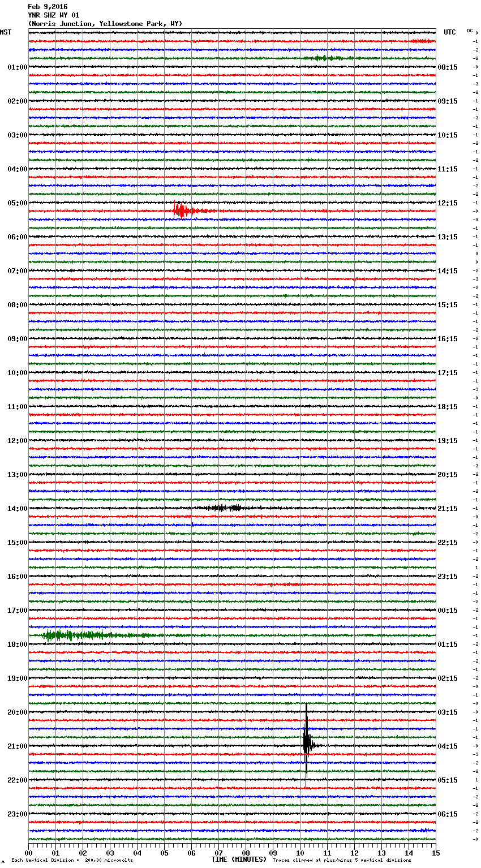Select the 06:00 MST time label
The height and width of the screenshot is (868, 481).
pyautogui.click(x=18, y=237)
